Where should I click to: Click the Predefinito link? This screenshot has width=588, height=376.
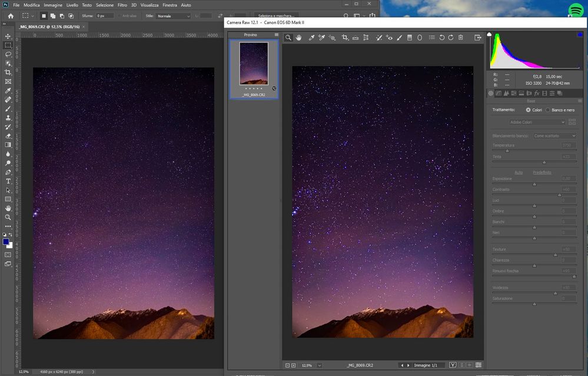pos(542,172)
